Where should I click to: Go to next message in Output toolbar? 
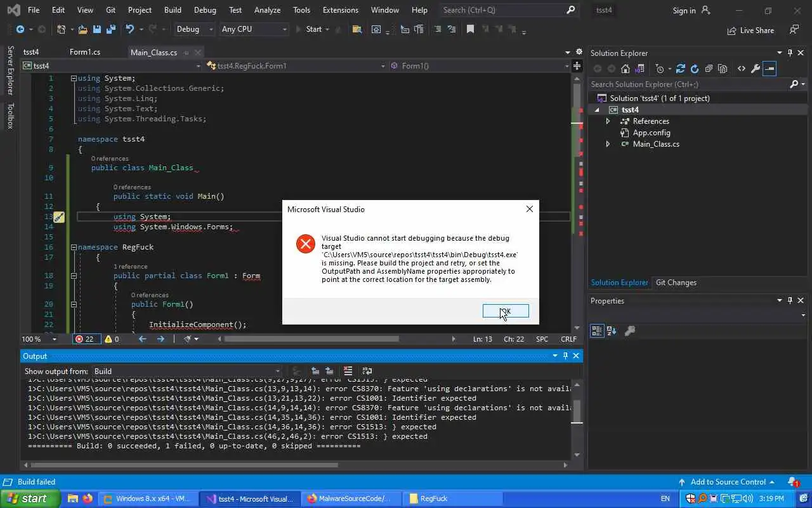click(329, 371)
